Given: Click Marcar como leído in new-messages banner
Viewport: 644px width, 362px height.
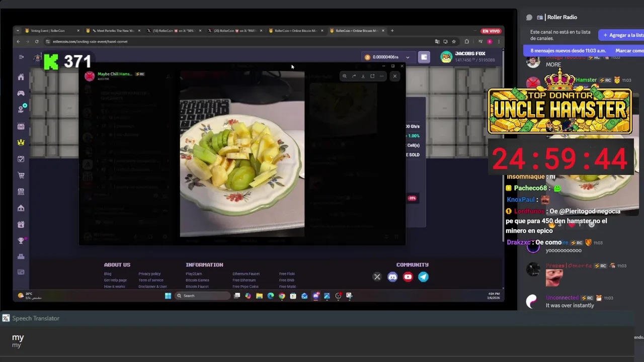Looking at the screenshot, I should click(629, 51).
